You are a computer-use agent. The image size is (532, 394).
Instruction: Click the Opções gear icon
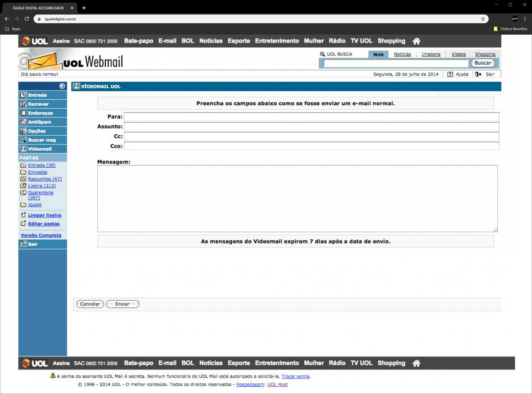point(23,131)
